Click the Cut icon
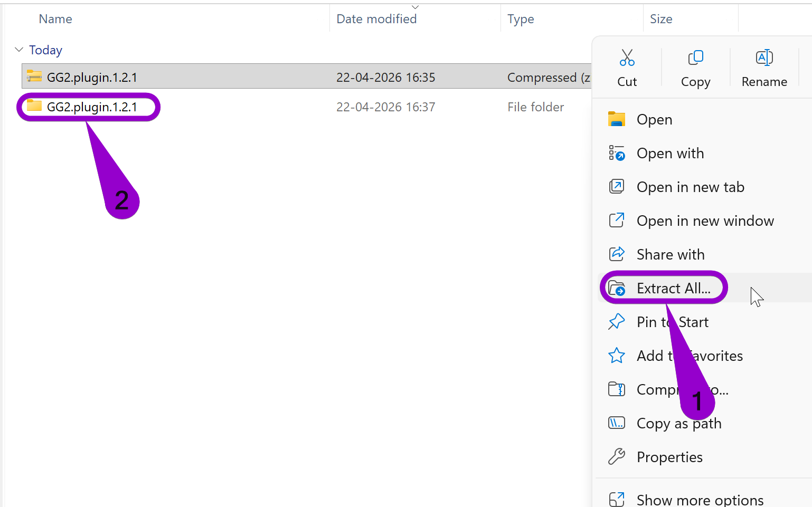Viewport: 812px width, 507px height. pos(627,56)
